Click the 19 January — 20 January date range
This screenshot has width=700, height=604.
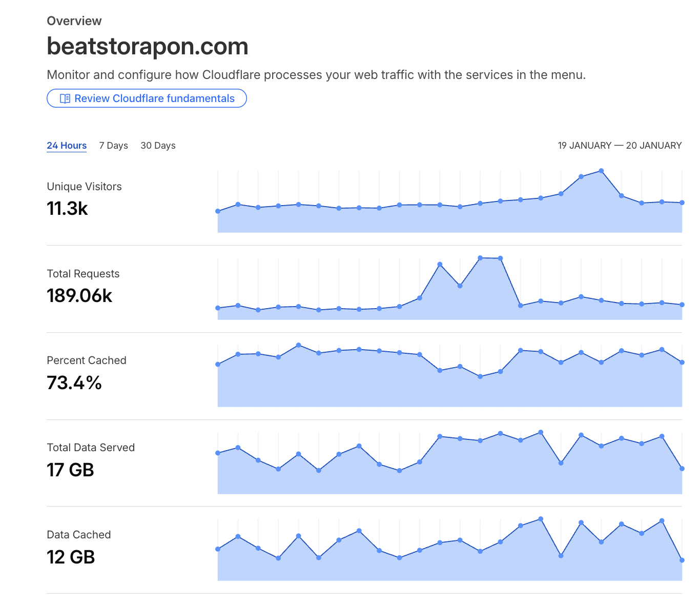point(620,146)
